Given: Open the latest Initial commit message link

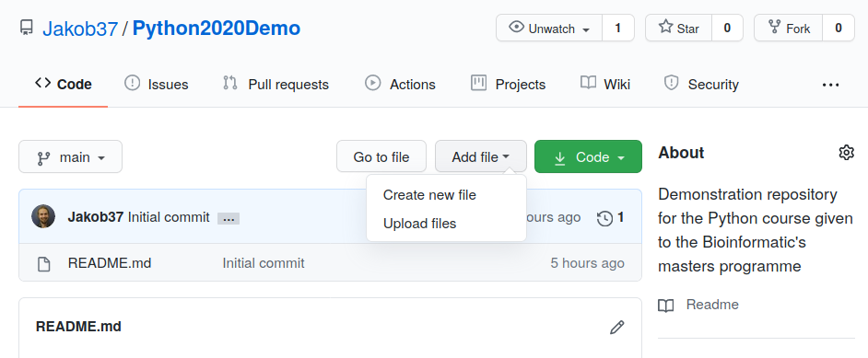Looking at the screenshot, I should click(x=169, y=217).
